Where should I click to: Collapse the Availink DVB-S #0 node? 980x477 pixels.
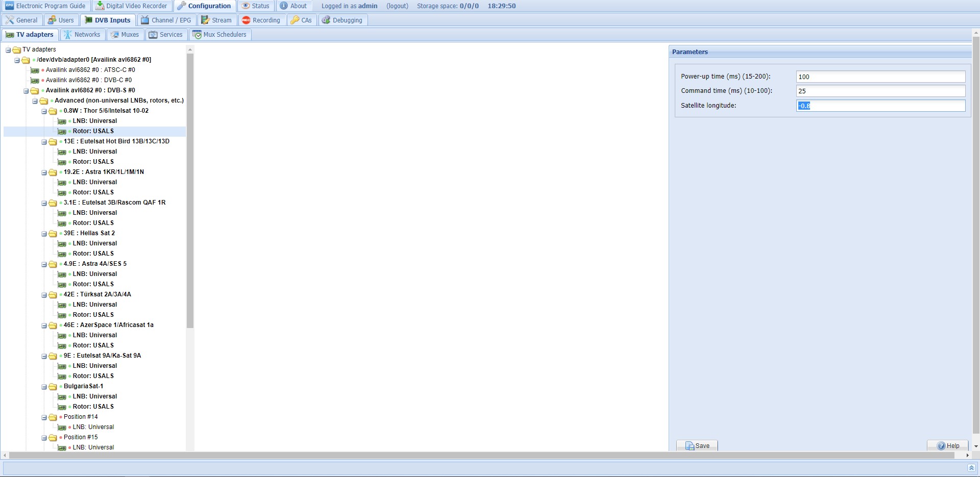[26, 91]
